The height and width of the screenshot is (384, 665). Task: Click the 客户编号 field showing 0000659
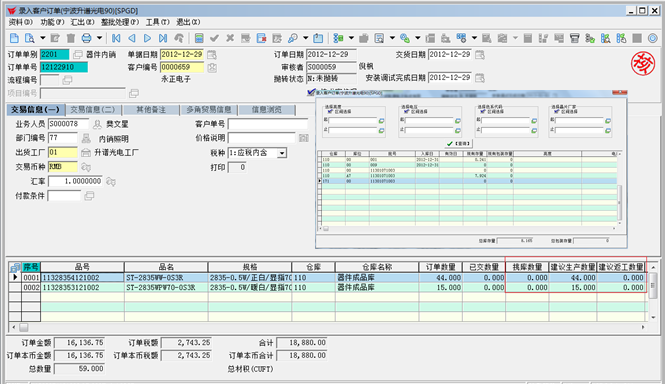(x=182, y=67)
